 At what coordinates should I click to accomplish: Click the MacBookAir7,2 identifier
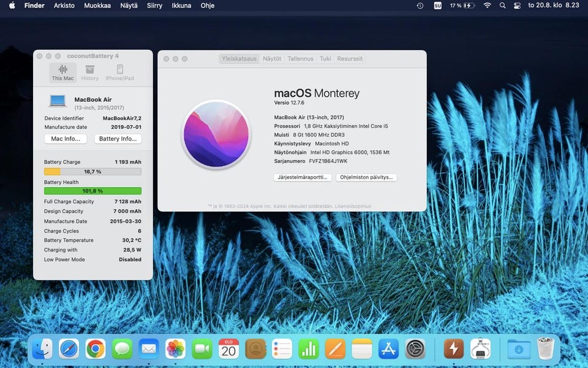122,118
